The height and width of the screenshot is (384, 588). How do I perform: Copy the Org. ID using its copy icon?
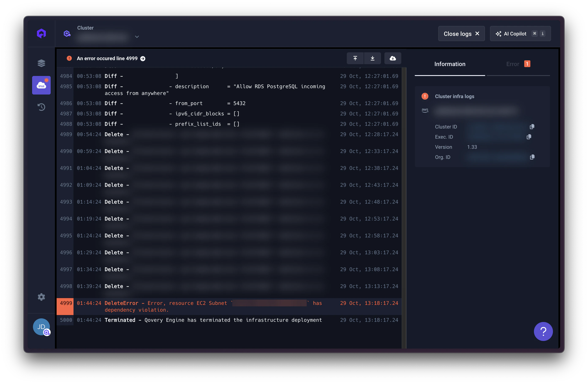(532, 157)
